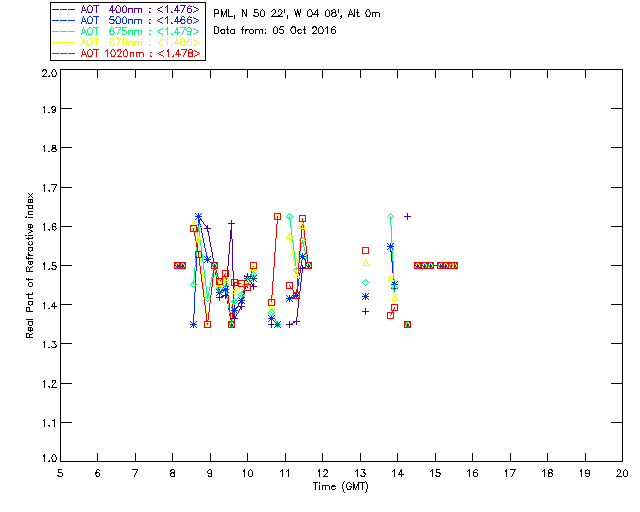Select the site title 'PML, N 50 22', W 04 08', Alt 0m'
This screenshot has width=640, height=512.
[x=297, y=13]
